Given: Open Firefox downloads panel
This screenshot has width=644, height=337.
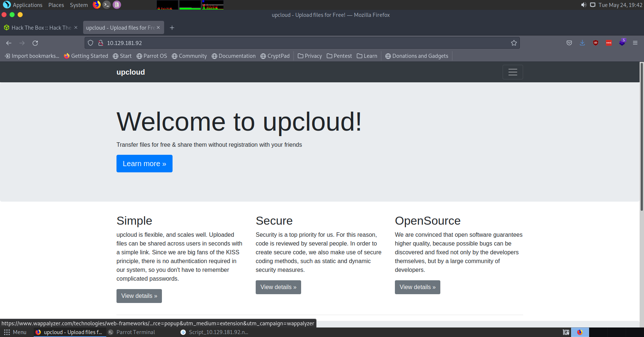Looking at the screenshot, I should pyautogui.click(x=582, y=43).
